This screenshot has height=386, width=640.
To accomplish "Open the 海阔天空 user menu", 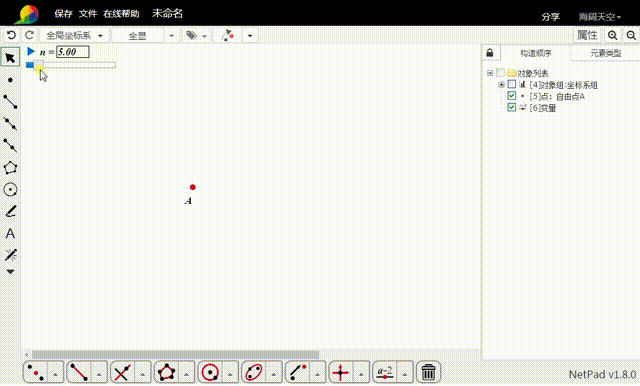I will tap(599, 17).
